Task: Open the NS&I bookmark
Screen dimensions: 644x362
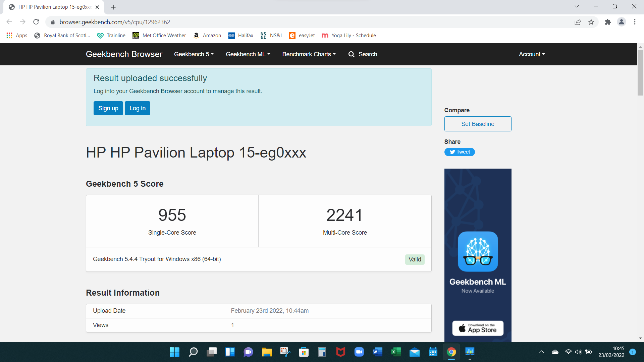Action: 271,36
